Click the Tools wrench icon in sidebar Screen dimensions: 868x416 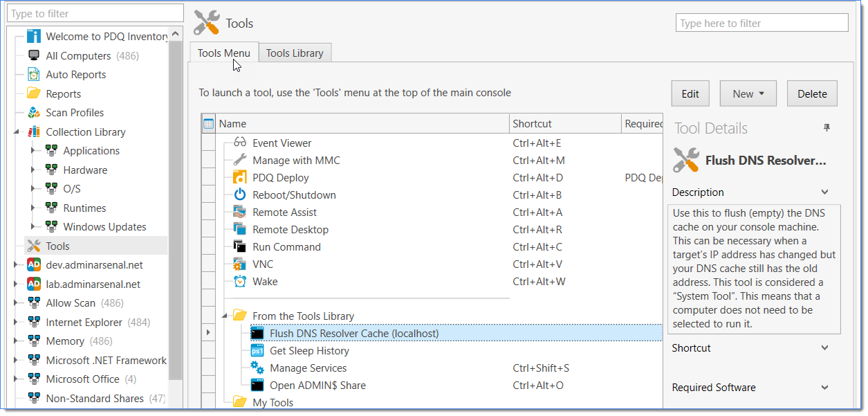coord(34,246)
